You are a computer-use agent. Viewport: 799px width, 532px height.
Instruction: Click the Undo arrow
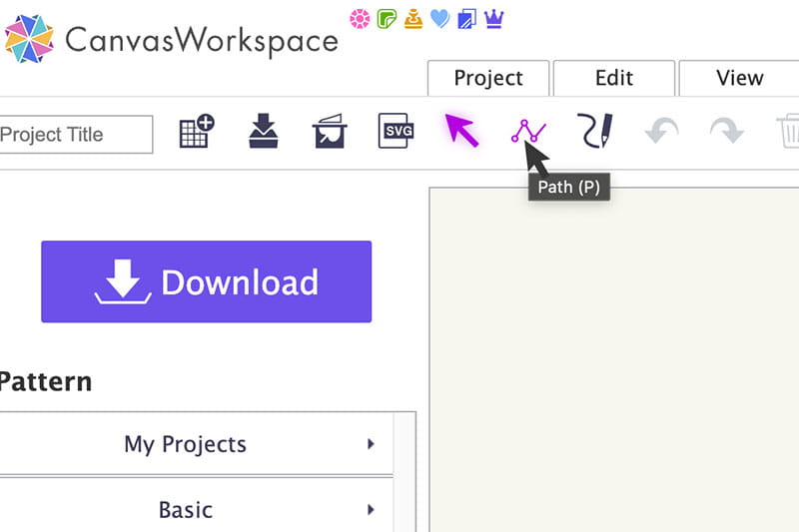pos(661,132)
